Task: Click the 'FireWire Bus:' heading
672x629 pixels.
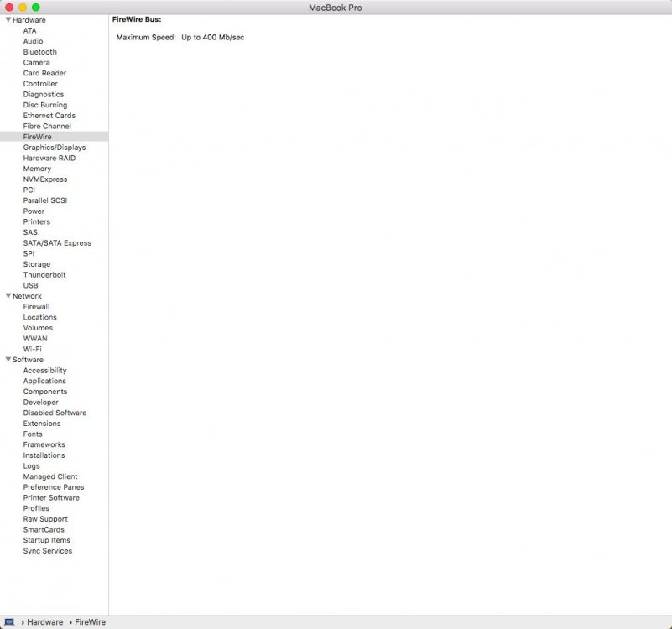Action: click(x=137, y=19)
